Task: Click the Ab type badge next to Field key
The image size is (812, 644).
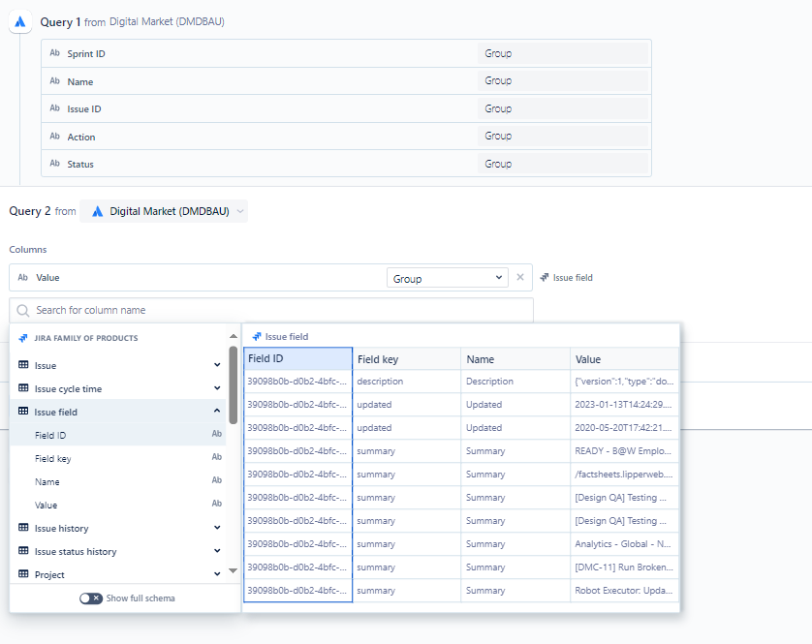Action: coord(217,457)
